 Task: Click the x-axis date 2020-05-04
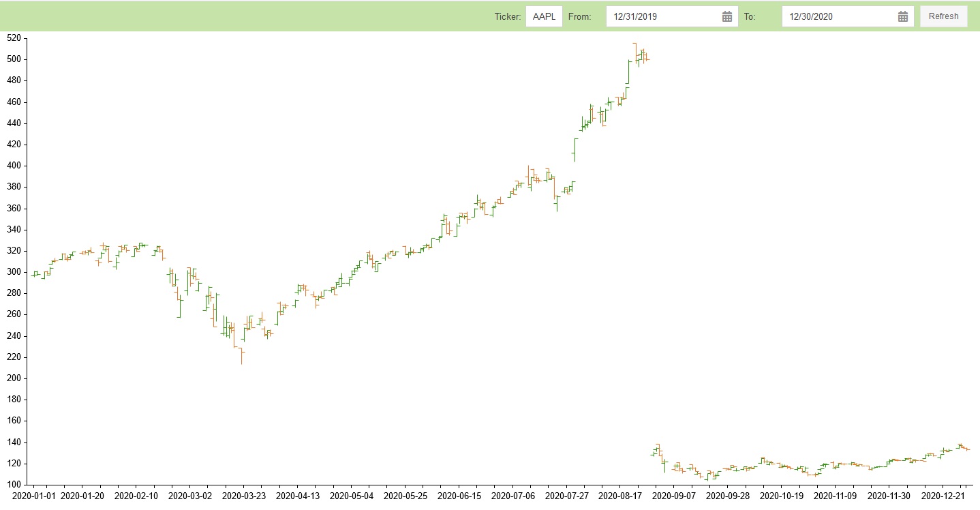(x=352, y=496)
